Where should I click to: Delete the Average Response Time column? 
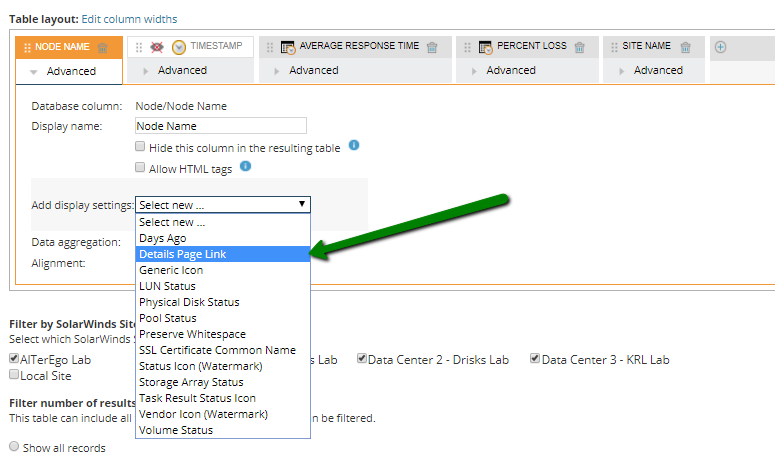click(432, 47)
